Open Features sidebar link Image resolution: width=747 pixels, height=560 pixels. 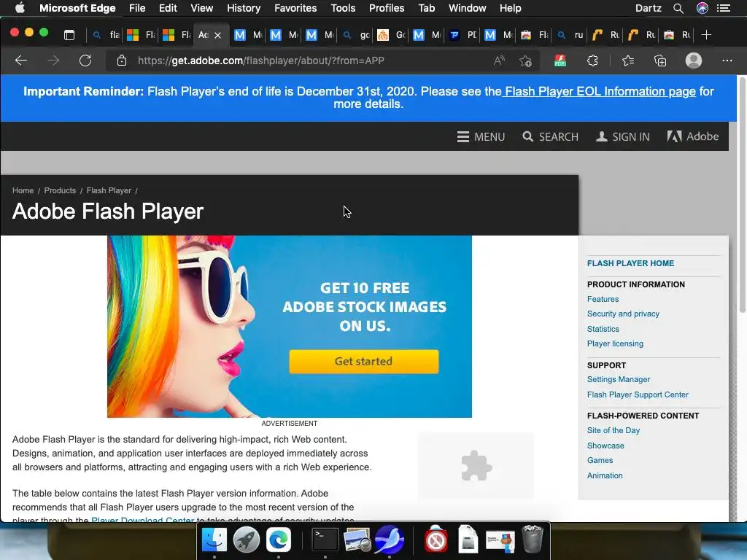603,299
